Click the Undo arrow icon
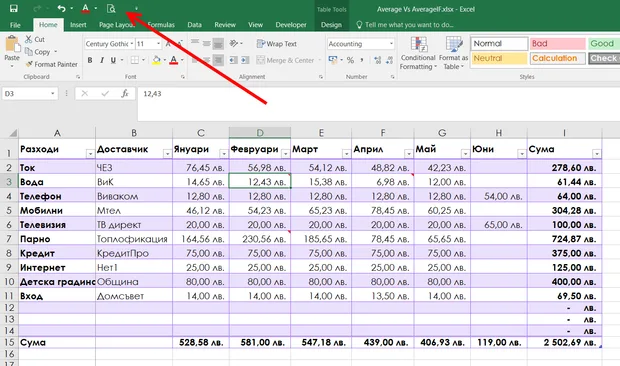This screenshot has height=366, width=620. pos(61,8)
